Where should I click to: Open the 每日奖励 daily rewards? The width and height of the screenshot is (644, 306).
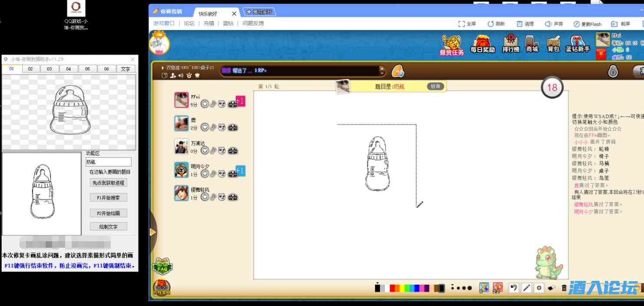483,43
